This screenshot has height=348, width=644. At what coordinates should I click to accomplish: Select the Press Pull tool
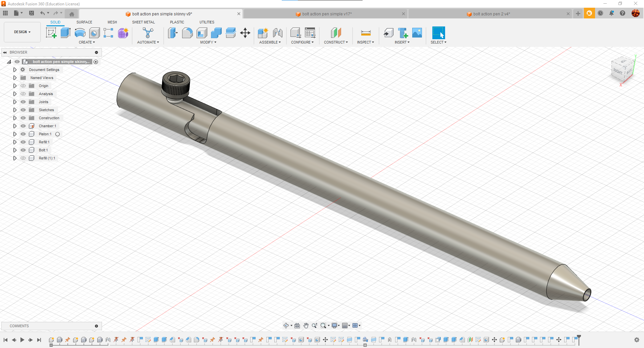[x=172, y=33]
